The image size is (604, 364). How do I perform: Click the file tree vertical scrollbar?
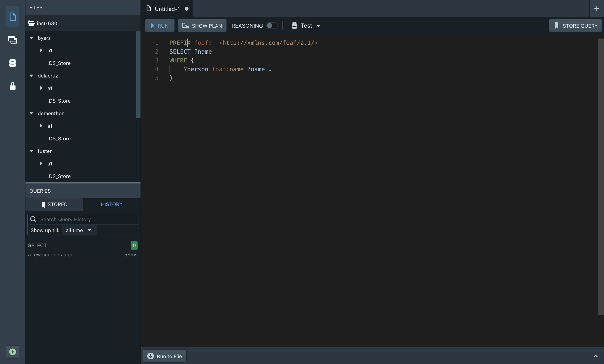pyautogui.click(x=138, y=75)
